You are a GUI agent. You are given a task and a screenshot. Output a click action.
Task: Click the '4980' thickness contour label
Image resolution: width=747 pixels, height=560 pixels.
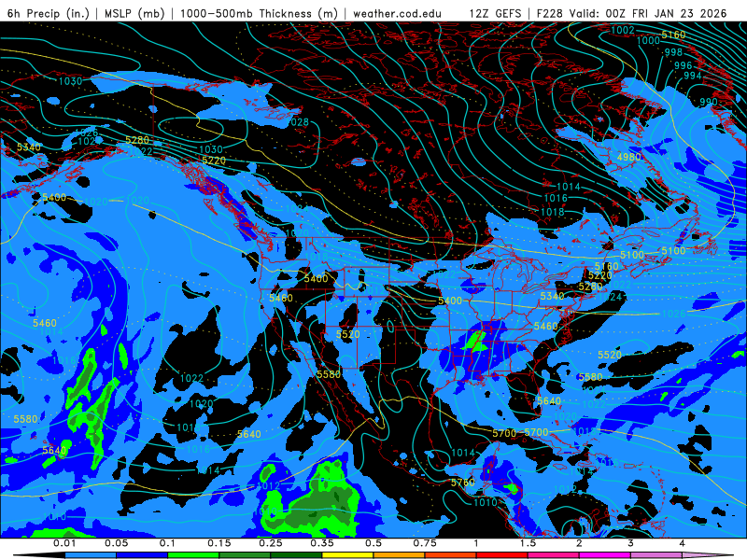(628, 157)
